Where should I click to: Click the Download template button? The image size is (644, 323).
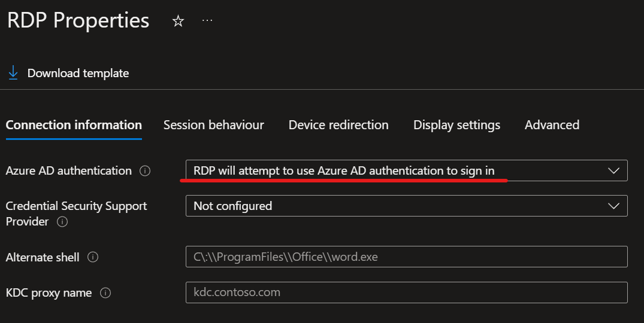pyautogui.click(x=68, y=73)
